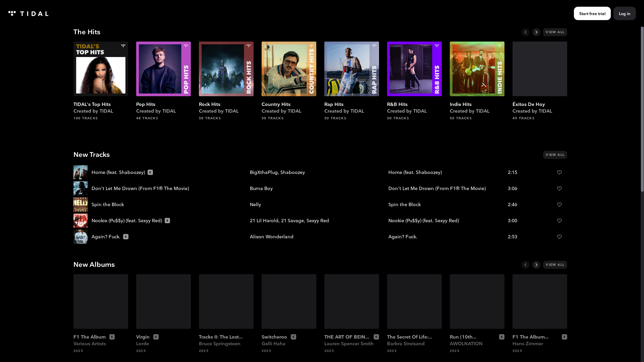Click the TIDAL logo in header
The height and width of the screenshot is (362, 644).
(28, 13)
